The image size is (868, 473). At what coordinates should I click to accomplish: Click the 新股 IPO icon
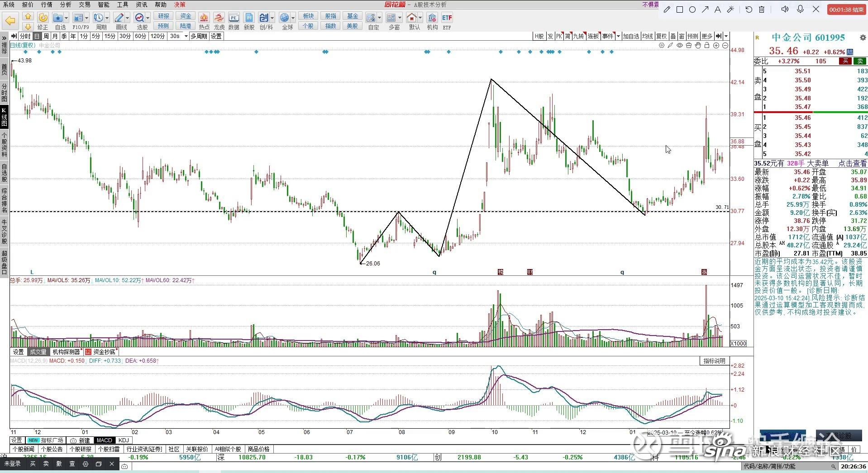249,18
